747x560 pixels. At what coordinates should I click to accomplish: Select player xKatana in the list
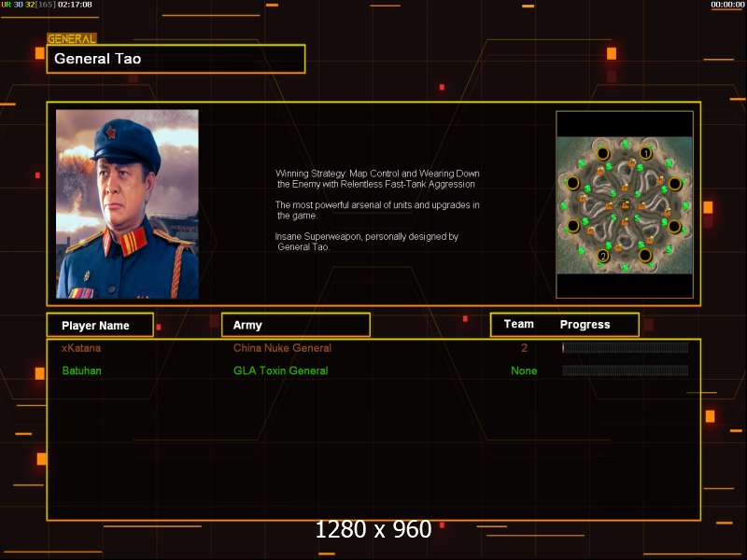tap(81, 347)
